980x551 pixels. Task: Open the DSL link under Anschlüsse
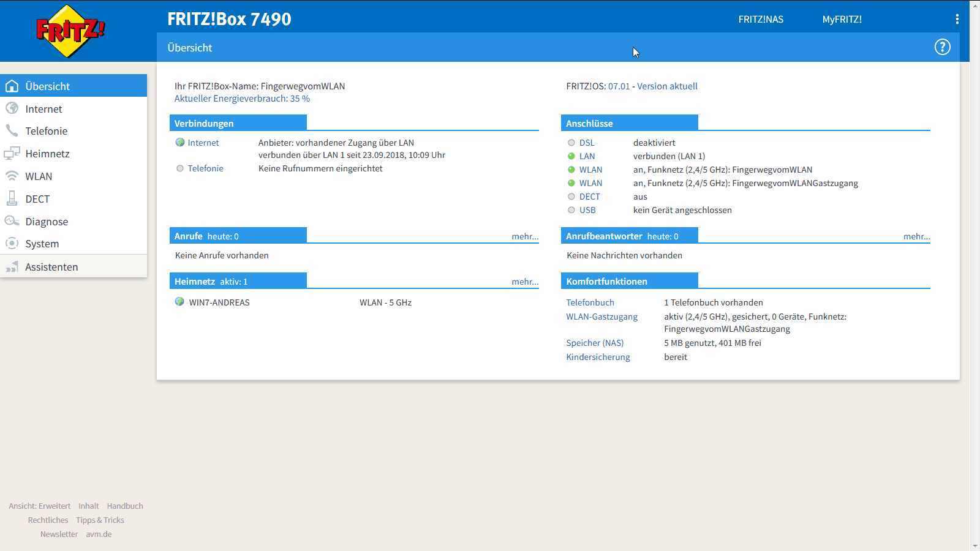click(587, 143)
